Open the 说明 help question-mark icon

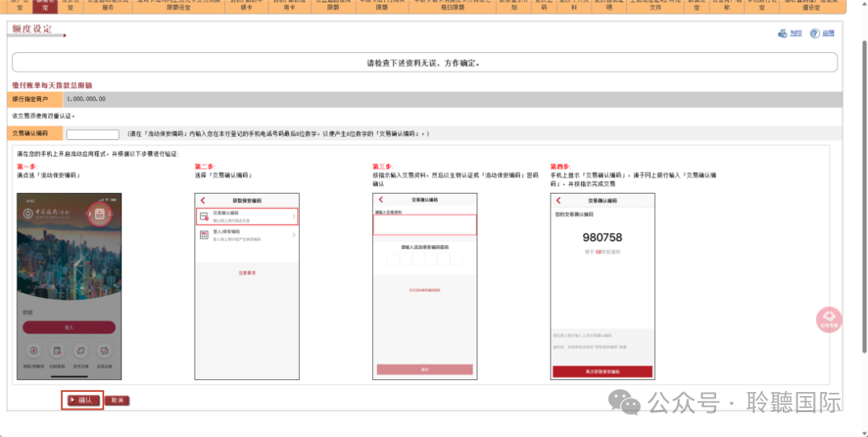click(x=815, y=33)
